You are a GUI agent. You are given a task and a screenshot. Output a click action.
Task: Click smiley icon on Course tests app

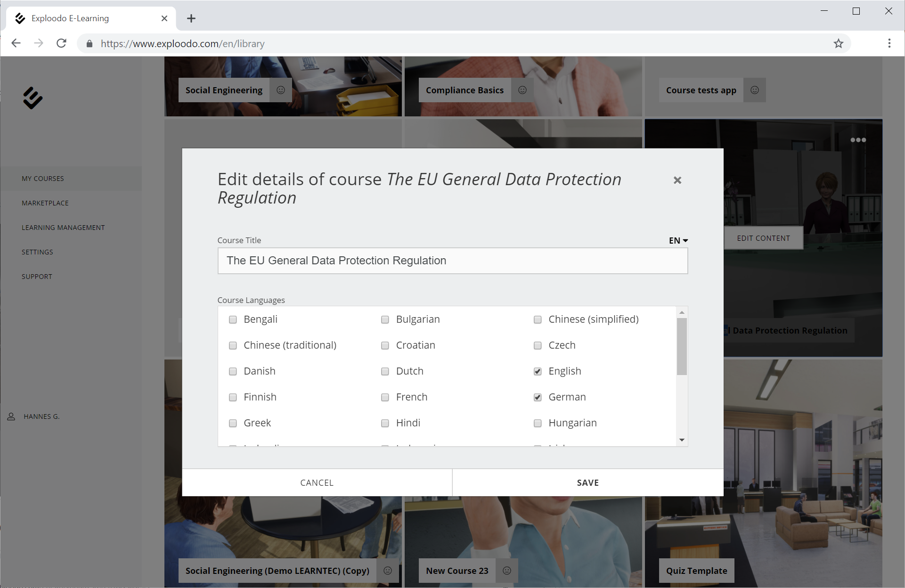click(754, 90)
